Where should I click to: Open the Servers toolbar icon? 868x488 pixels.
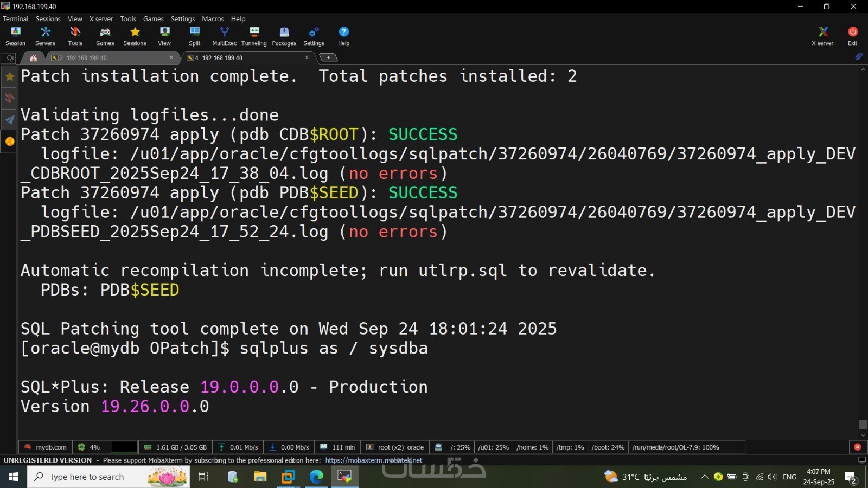(x=45, y=36)
